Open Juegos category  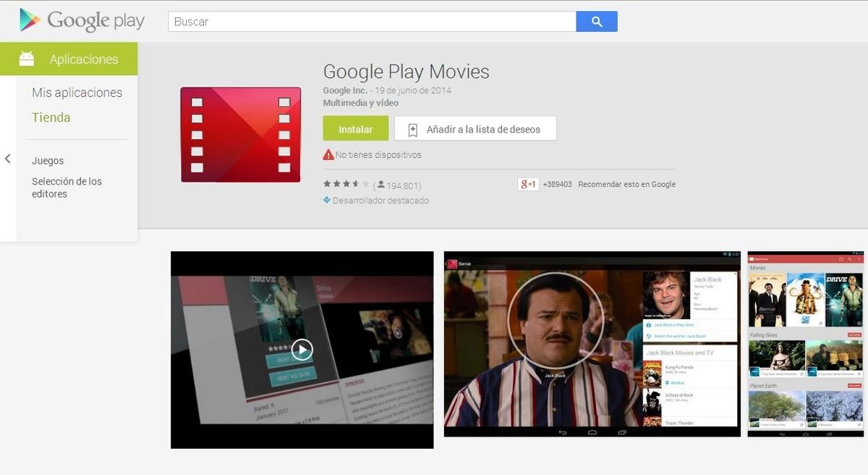click(x=48, y=161)
